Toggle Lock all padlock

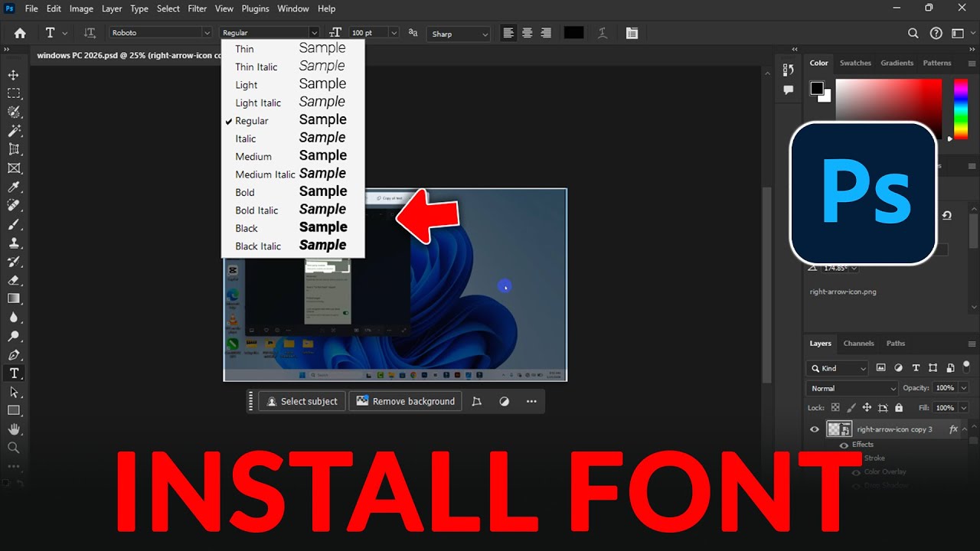(899, 408)
